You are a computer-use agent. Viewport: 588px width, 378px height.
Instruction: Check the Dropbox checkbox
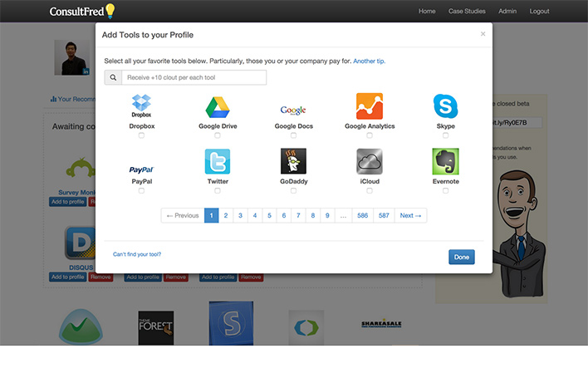coord(141,135)
